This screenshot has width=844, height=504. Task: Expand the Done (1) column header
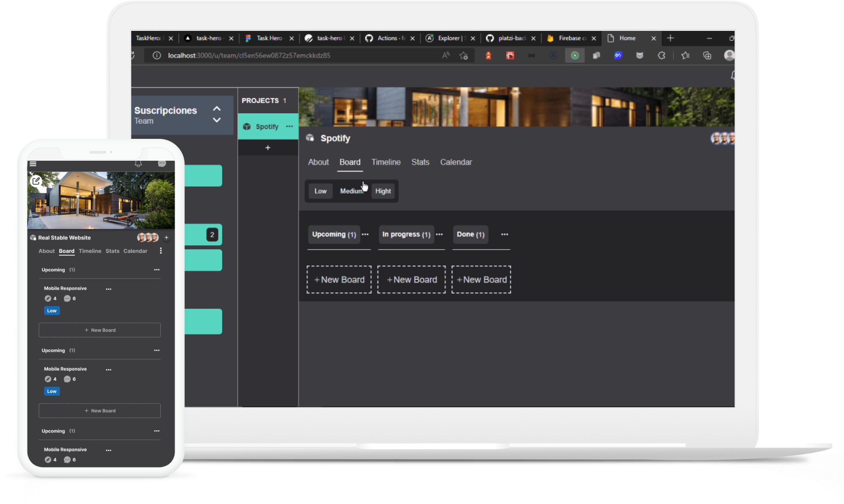point(470,234)
